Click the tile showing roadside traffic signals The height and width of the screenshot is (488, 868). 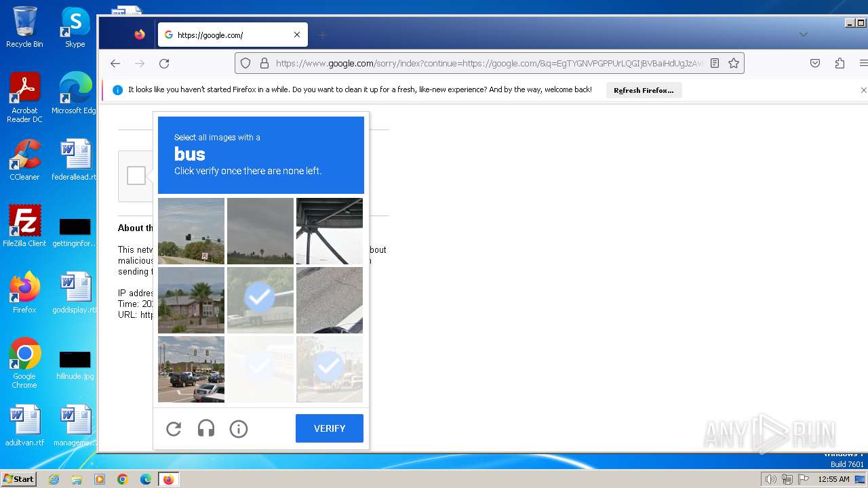click(x=191, y=231)
